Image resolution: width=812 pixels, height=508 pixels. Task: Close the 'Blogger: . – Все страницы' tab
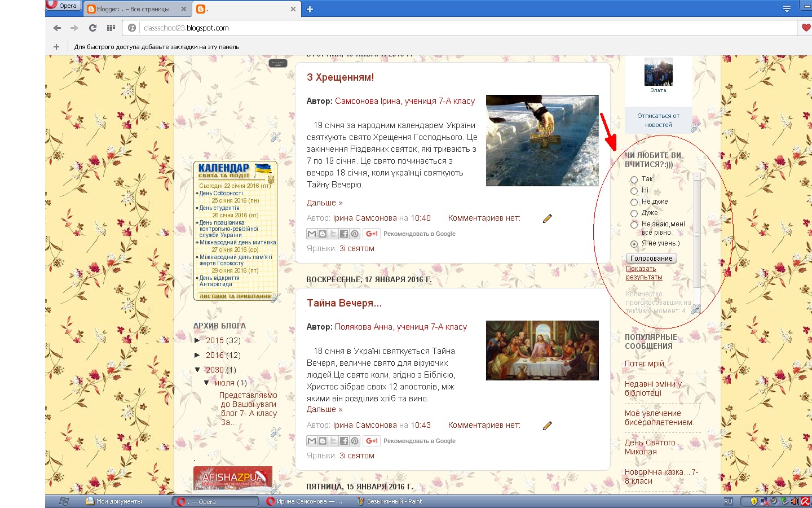tap(184, 9)
